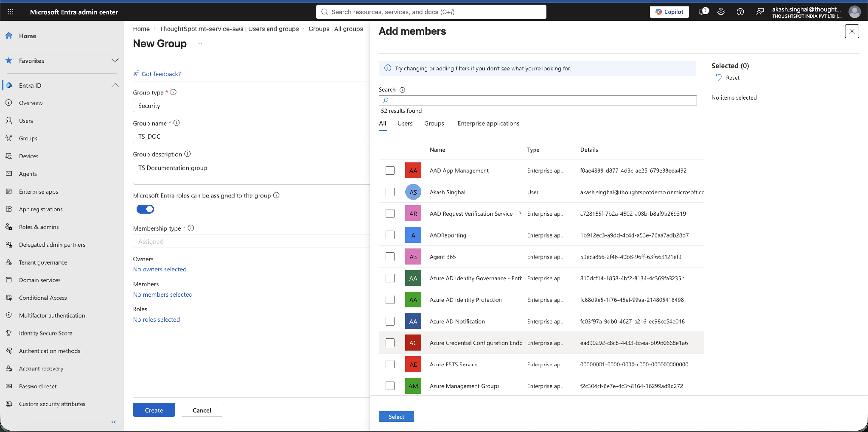Click the Home icon in the sidebar
The width and height of the screenshot is (868, 432).
pyautogui.click(x=9, y=36)
